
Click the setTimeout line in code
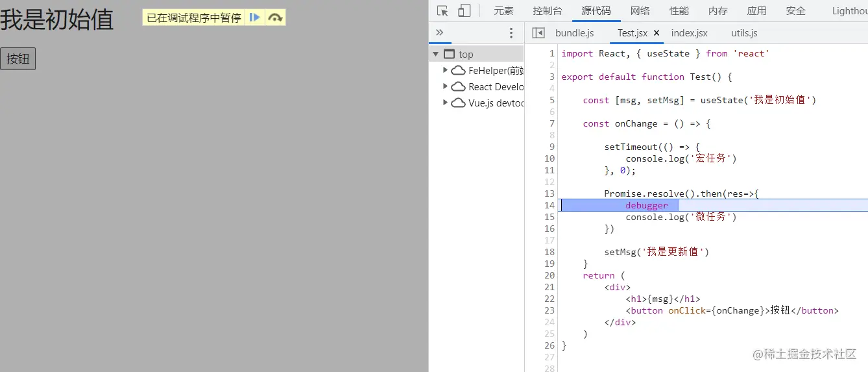(652, 147)
